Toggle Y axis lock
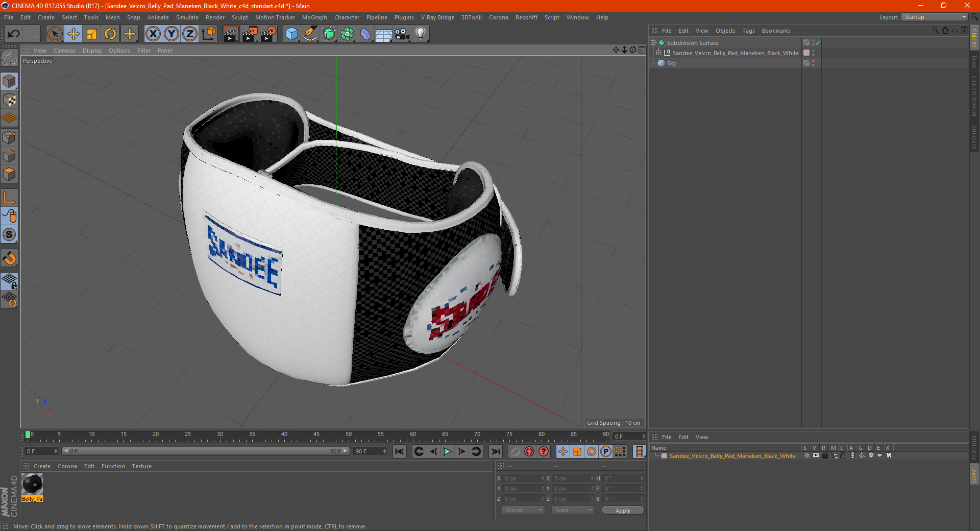This screenshot has width=980, height=531. [171, 34]
